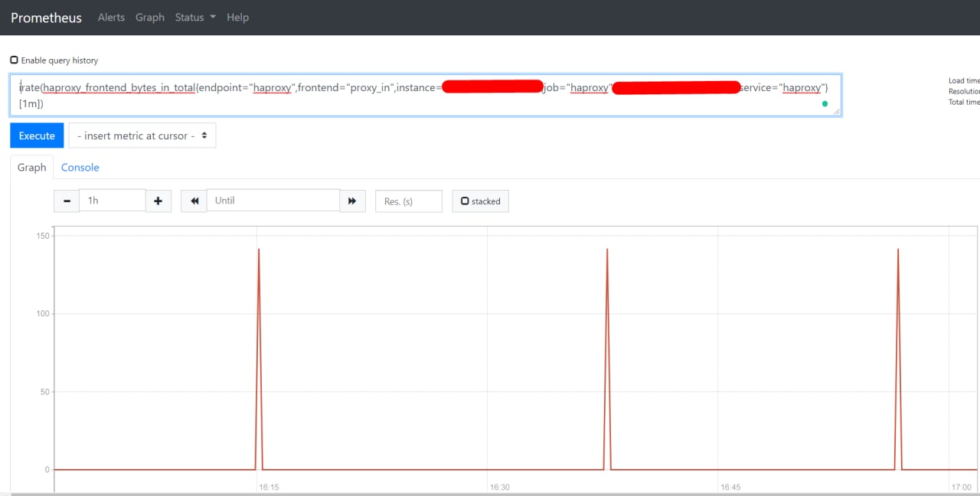Screen dimensions: 980x496
Task: Click the Prometheus brand logo text
Action: click(46, 18)
